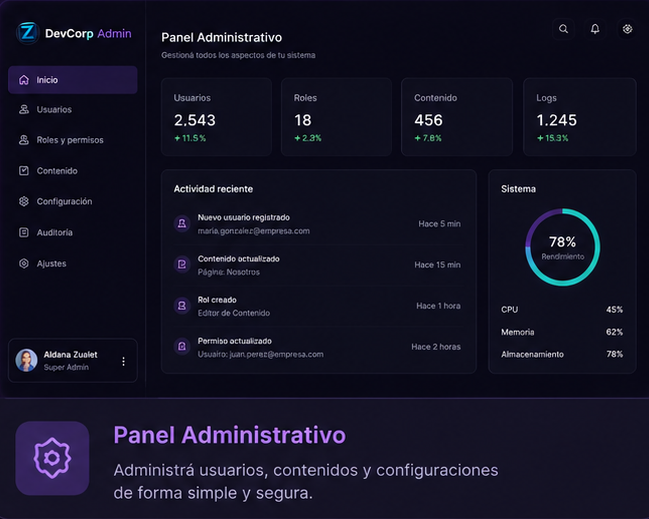Go to Usuarios in the sidebar

click(73, 109)
